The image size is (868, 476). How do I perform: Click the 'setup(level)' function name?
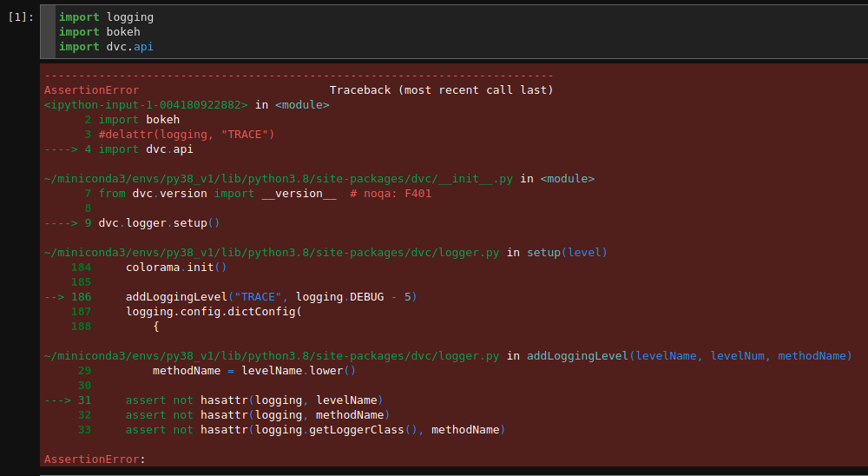pos(567,252)
